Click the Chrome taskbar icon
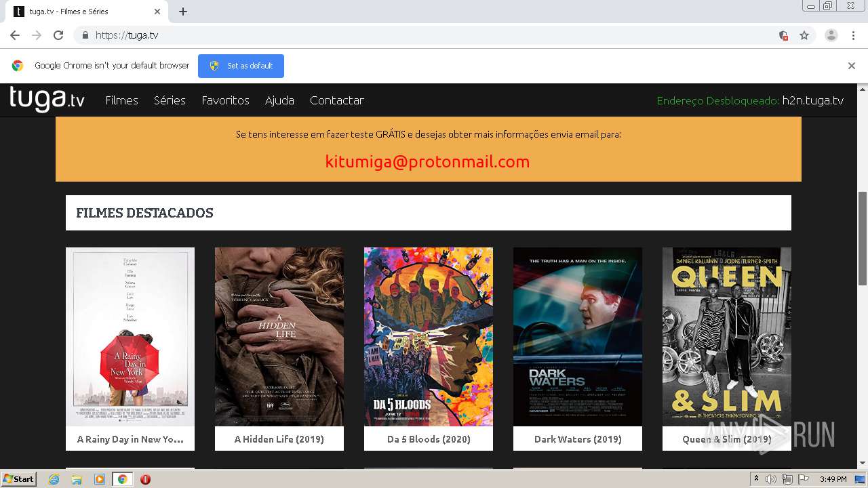 123,479
